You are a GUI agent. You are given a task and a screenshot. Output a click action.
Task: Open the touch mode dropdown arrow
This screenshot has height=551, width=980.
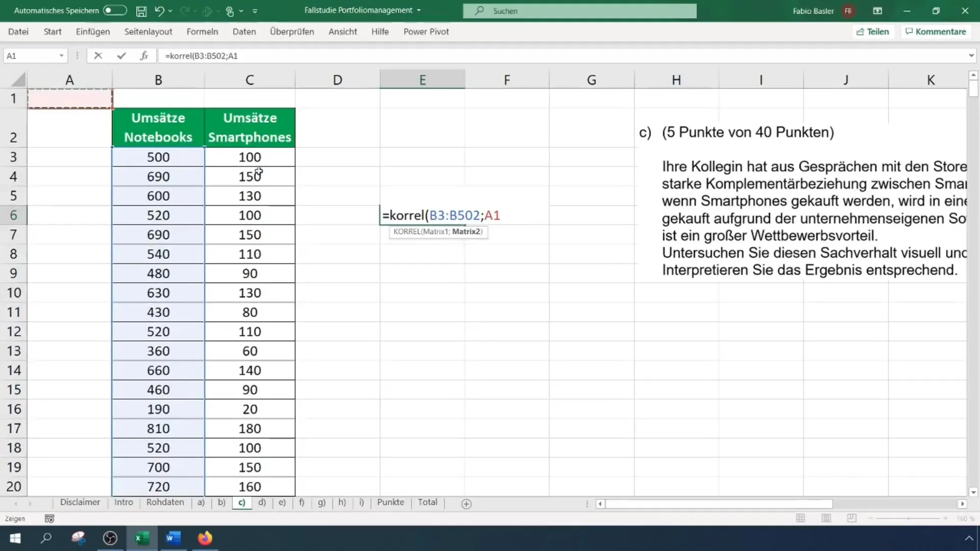pyautogui.click(x=241, y=11)
